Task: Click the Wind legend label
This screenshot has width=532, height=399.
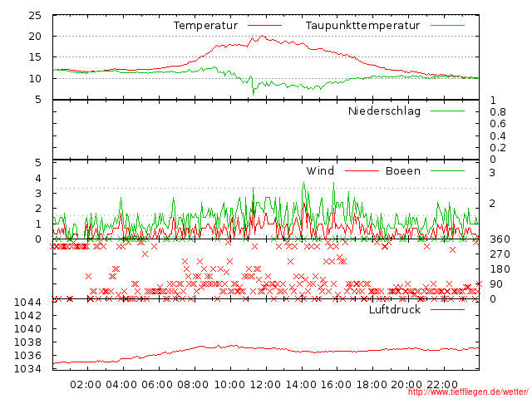Action: click(320, 170)
